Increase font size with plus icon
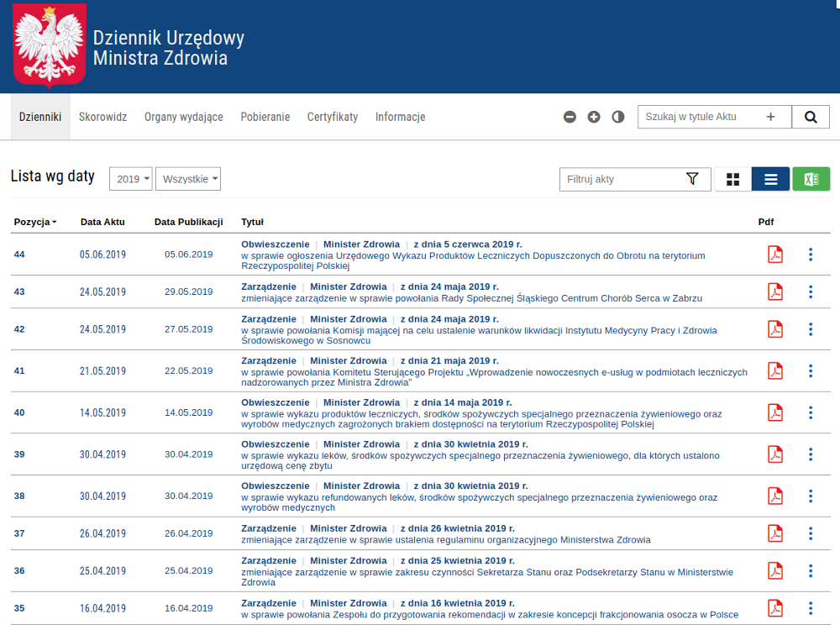The image size is (840, 630). 594,118
